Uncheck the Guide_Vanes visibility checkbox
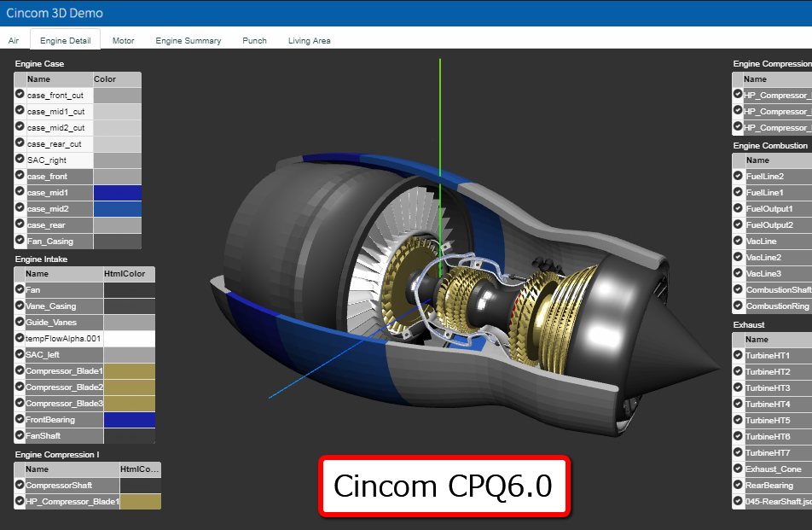This screenshot has height=530, width=812. point(20,322)
